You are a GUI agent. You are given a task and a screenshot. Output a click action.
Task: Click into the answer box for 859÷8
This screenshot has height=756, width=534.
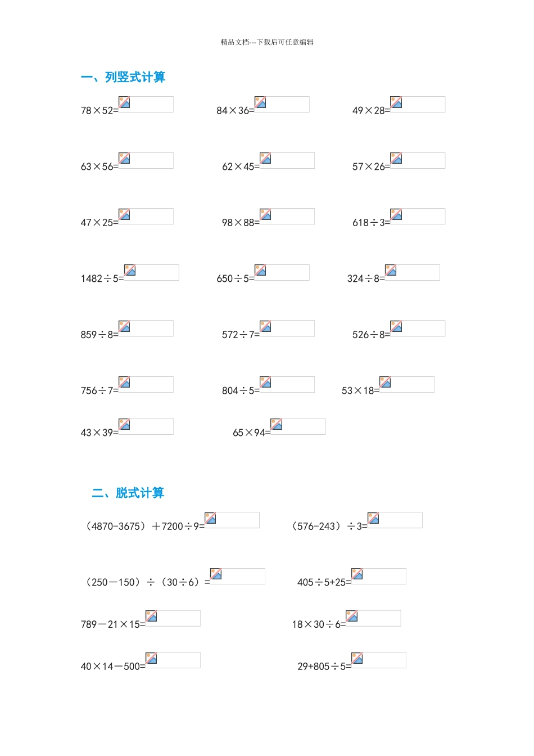pos(152,328)
